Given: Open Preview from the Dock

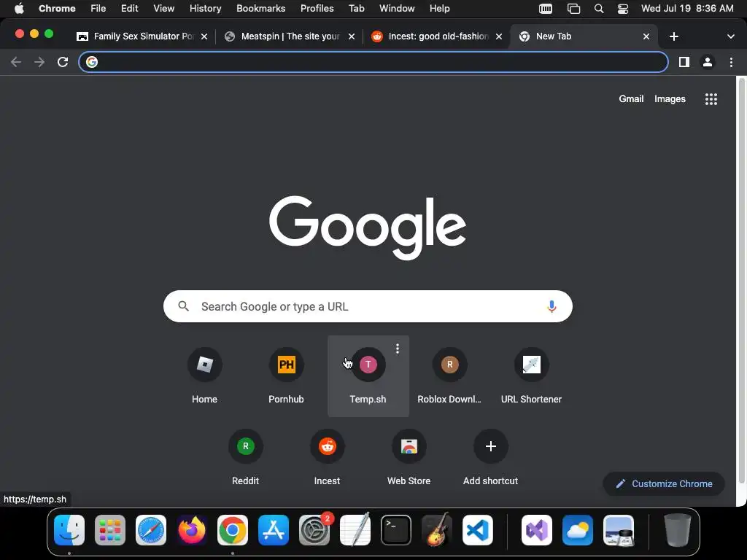Looking at the screenshot, I should (619, 530).
